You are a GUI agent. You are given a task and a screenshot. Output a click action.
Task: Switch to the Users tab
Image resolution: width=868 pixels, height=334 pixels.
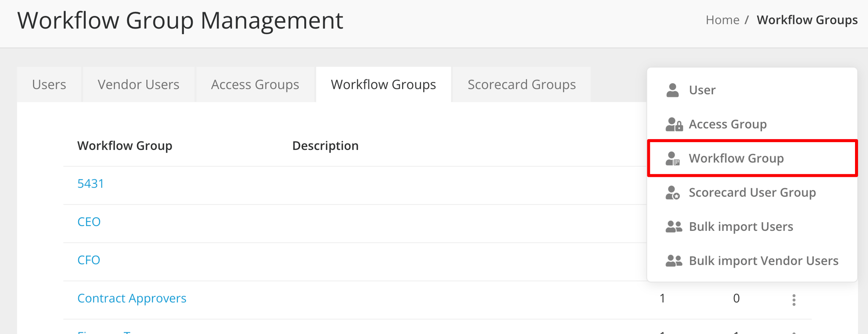pos(49,84)
